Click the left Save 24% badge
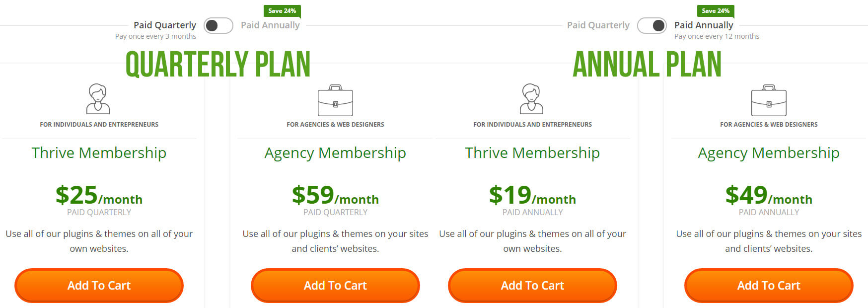This screenshot has width=868, height=308. point(282,11)
